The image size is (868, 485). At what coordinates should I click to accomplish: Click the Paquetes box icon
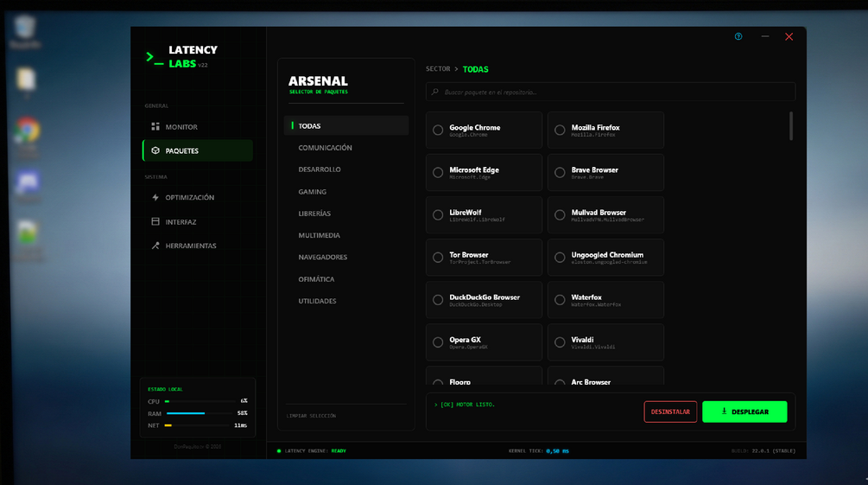pos(155,150)
